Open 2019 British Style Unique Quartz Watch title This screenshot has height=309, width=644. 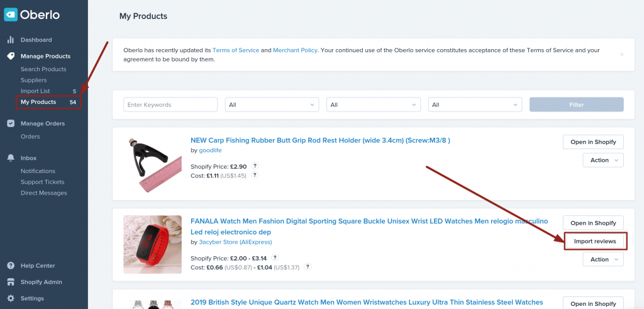click(367, 303)
